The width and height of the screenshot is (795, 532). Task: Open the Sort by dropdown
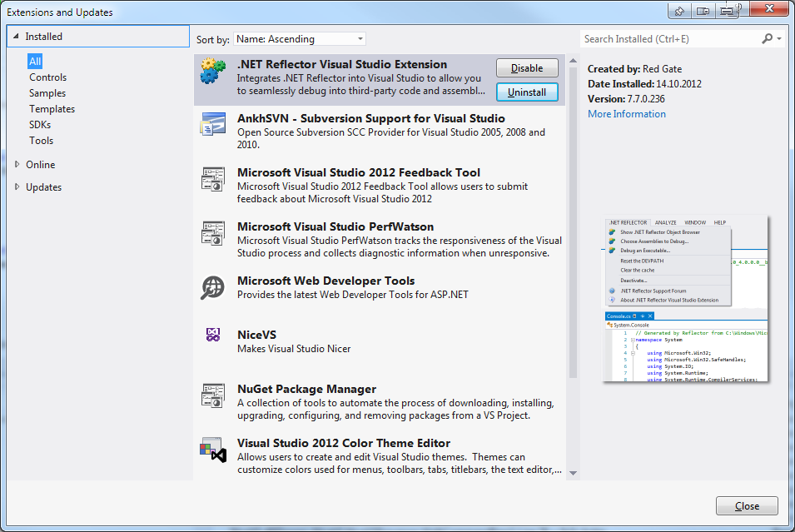pyautogui.click(x=299, y=39)
